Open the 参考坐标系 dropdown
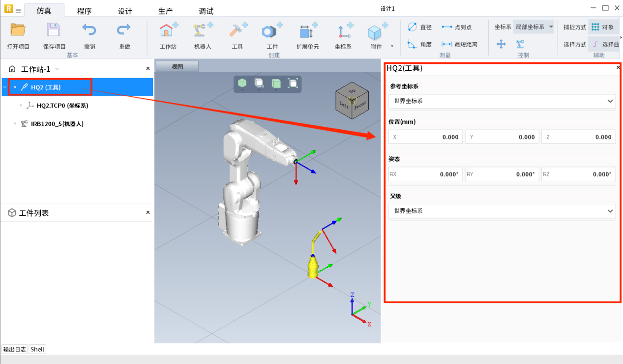Screen dimensions: 623x364 coord(502,101)
